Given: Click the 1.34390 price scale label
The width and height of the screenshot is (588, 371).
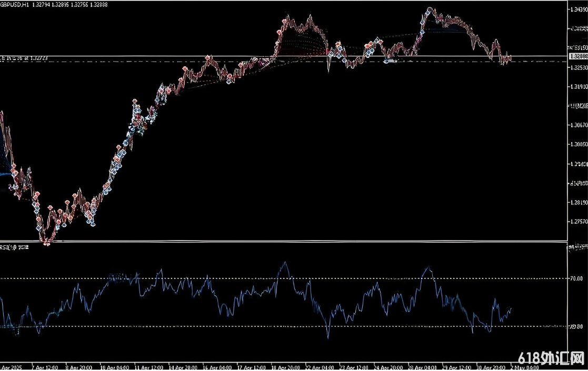Looking at the screenshot, I should 578,9.
